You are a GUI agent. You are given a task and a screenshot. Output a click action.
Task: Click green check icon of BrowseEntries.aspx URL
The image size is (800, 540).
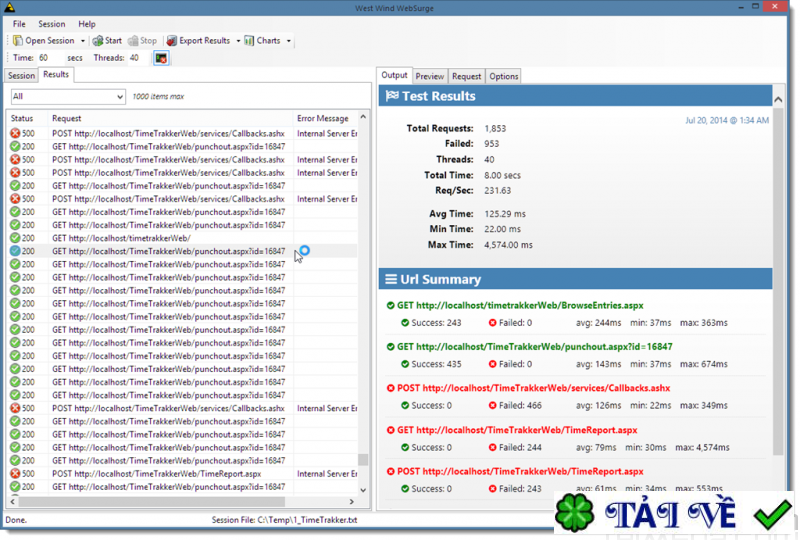(x=390, y=305)
